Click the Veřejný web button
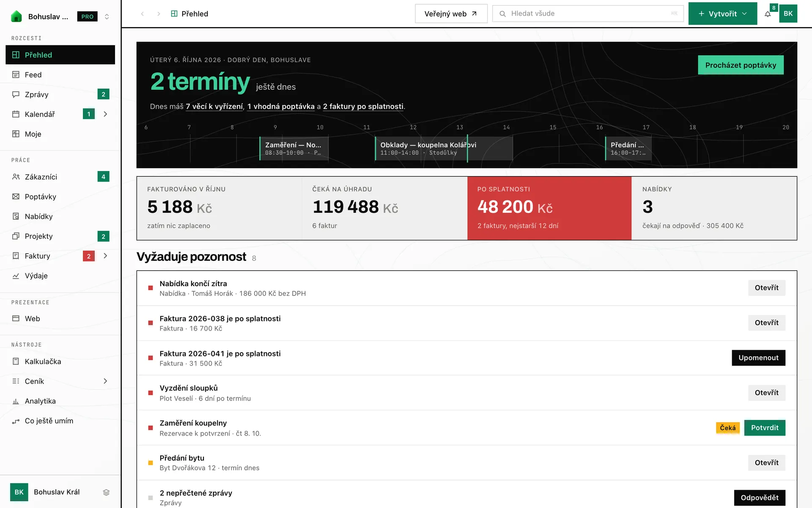This screenshot has width=812, height=508. point(451,14)
